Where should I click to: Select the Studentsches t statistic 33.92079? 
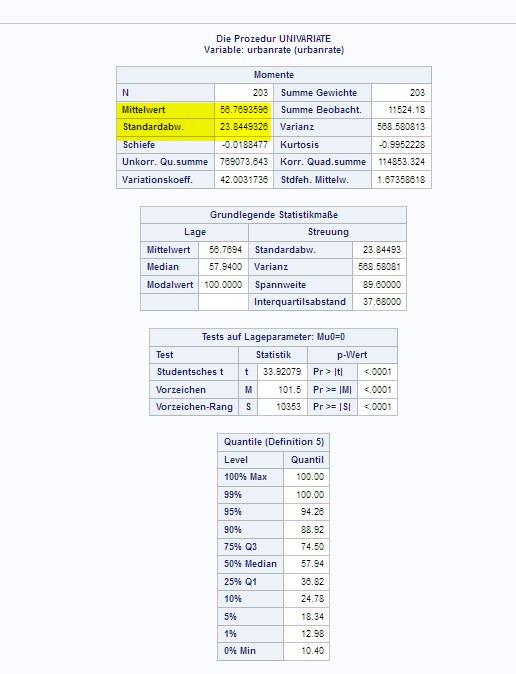click(x=282, y=371)
